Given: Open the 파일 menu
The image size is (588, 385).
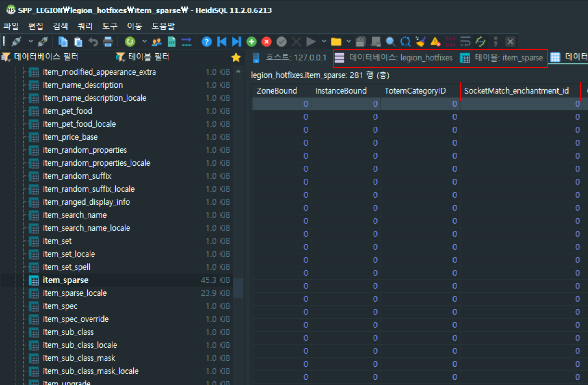Looking at the screenshot, I should 11,26.
